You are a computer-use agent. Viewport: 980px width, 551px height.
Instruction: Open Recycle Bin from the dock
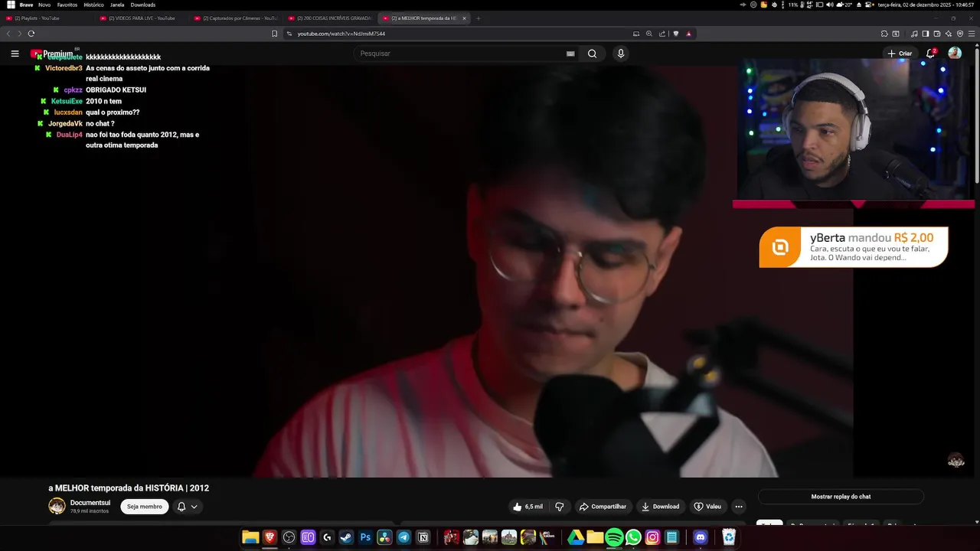point(729,537)
